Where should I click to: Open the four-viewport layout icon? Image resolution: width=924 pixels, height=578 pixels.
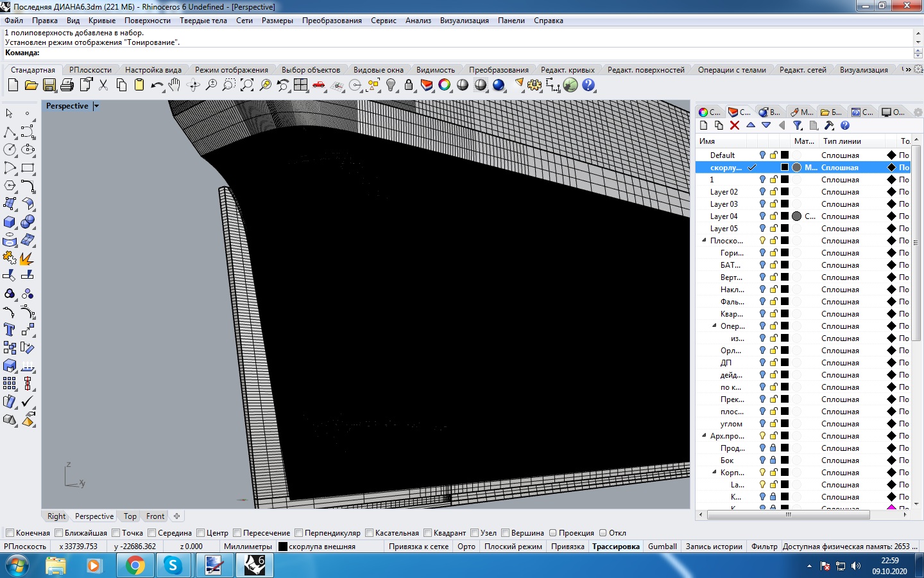pos(301,85)
